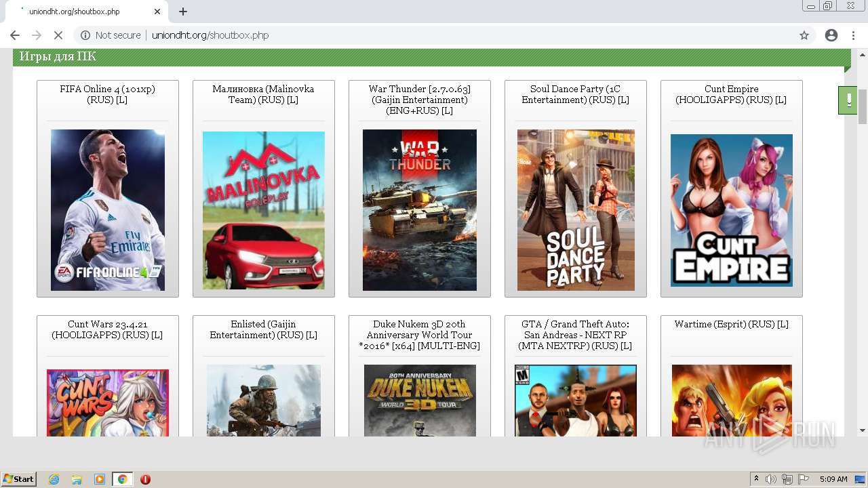Click the page scrollbar down arrow
This screenshot has width=868, height=488.
863,430
